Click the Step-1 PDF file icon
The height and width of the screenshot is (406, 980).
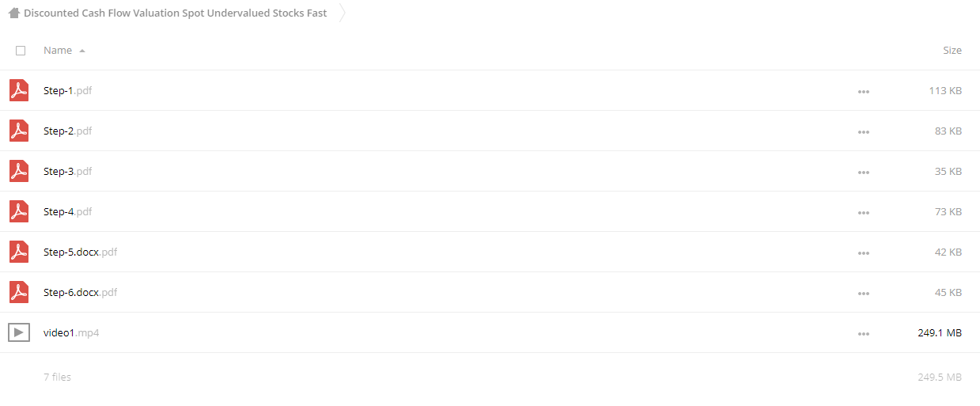click(19, 90)
